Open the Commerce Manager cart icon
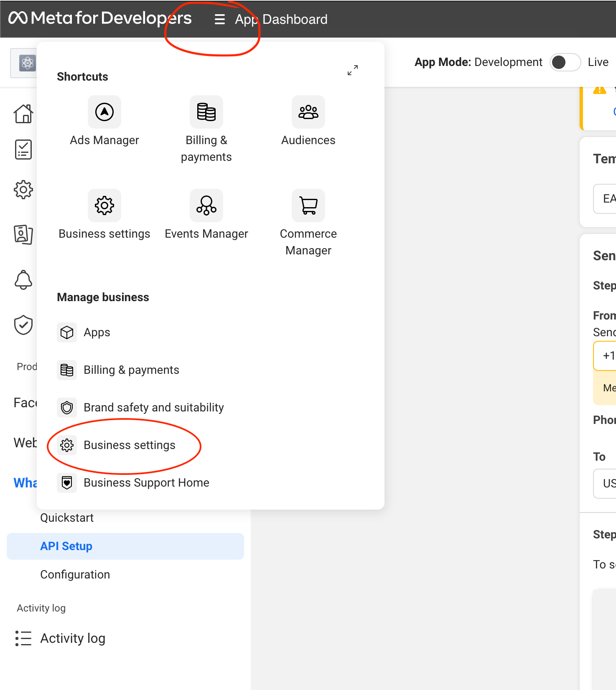This screenshot has width=616, height=690. [x=308, y=205]
